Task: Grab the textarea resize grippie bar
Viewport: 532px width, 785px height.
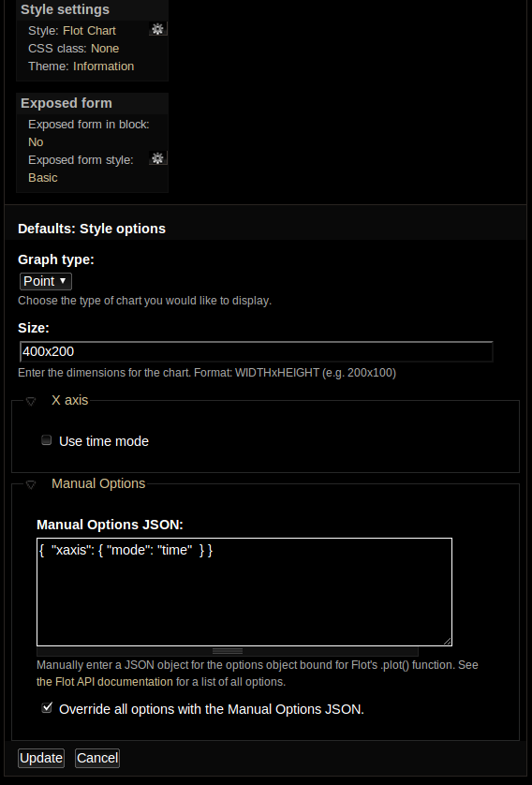Action: (228, 651)
